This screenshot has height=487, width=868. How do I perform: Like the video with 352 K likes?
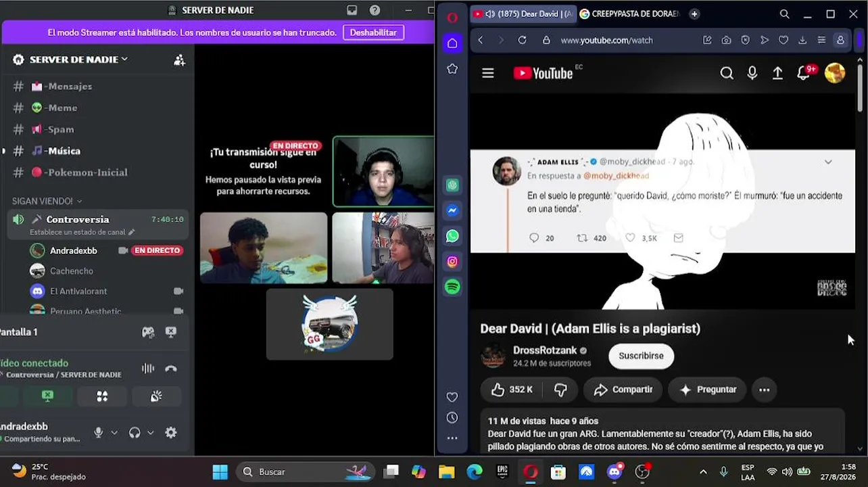click(511, 390)
